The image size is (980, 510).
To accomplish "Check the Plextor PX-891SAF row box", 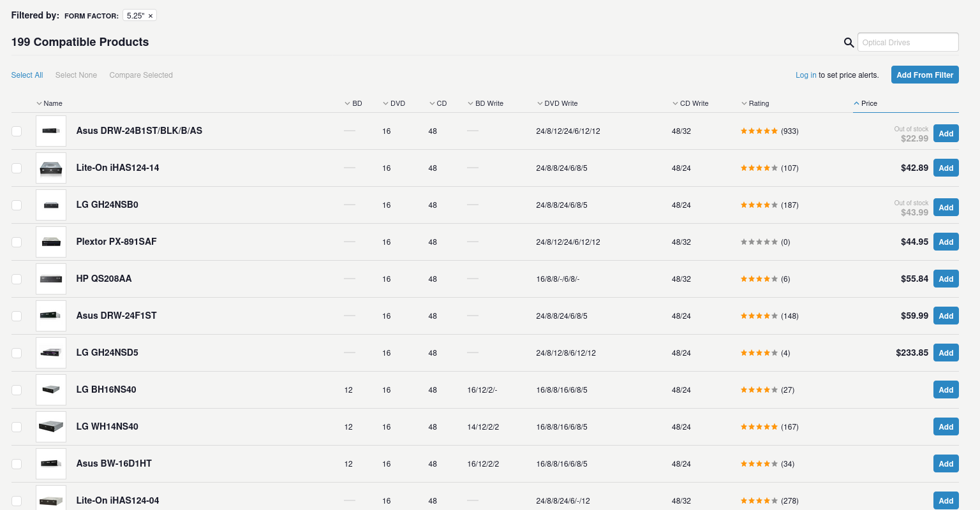I will 17,242.
